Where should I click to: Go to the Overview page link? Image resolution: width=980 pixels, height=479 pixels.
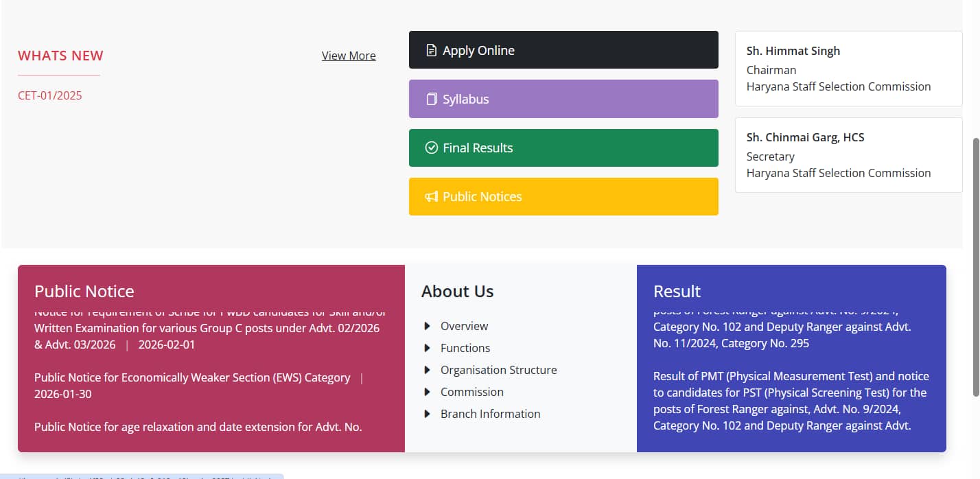pyautogui.click(x=465, y=326)
